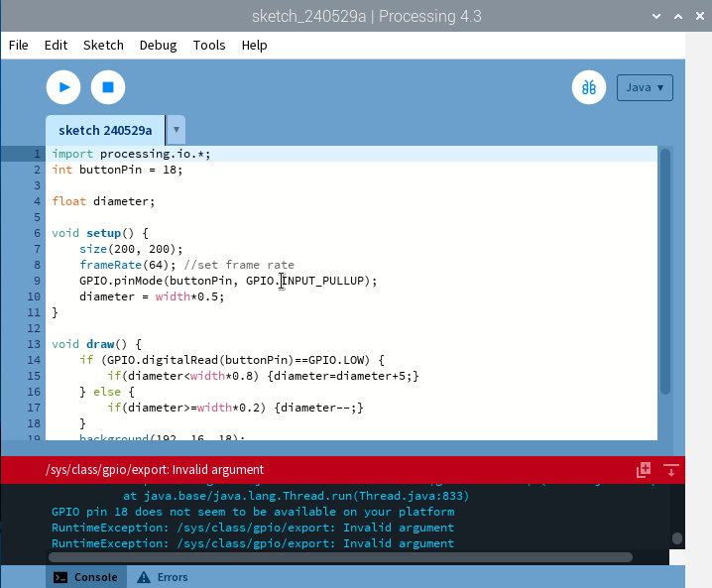The height and width of the screenshot is (588, 712).
Task: Open the Tools menu
Action: click(209, 46)
